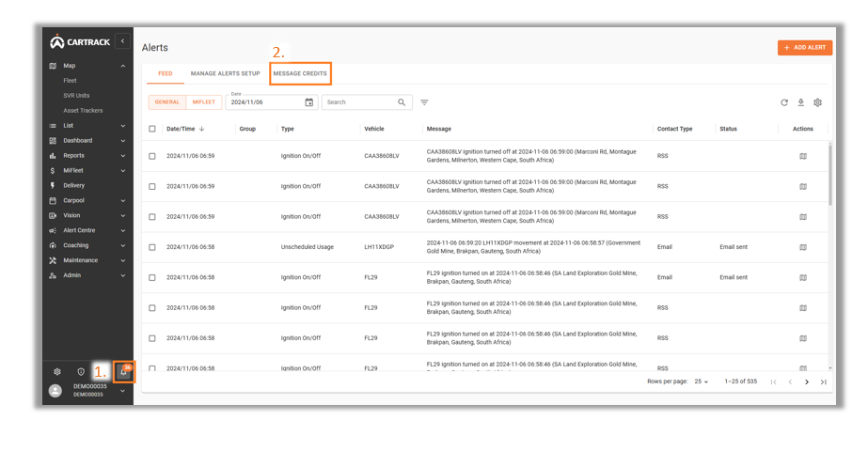Screen dimensions: 868x451
Task: Open the filter list icon
Action: click(x=424, y=102)
